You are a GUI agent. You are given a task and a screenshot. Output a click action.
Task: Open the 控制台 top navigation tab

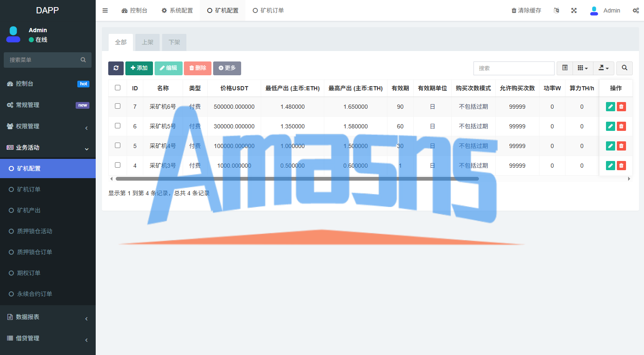134,10
